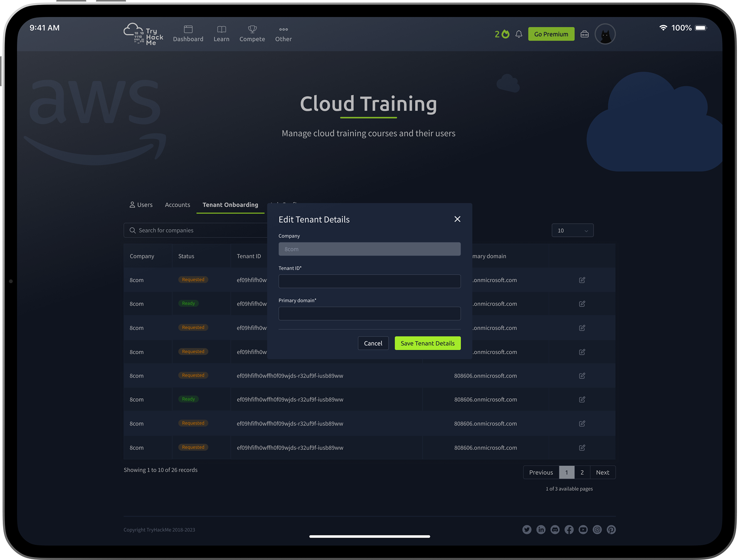
Task: Click the Cancel button
Action: (x=373, y=343)
